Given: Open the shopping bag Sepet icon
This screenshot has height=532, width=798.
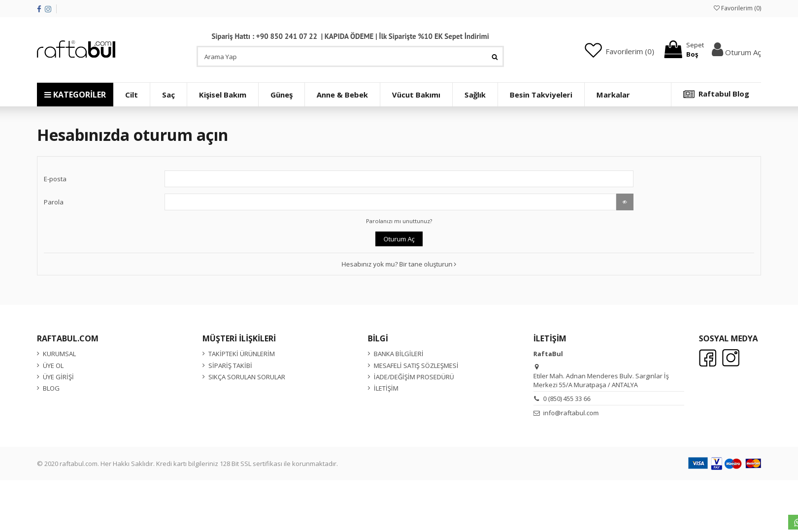Looking at the screenshot, I should 673,50.
